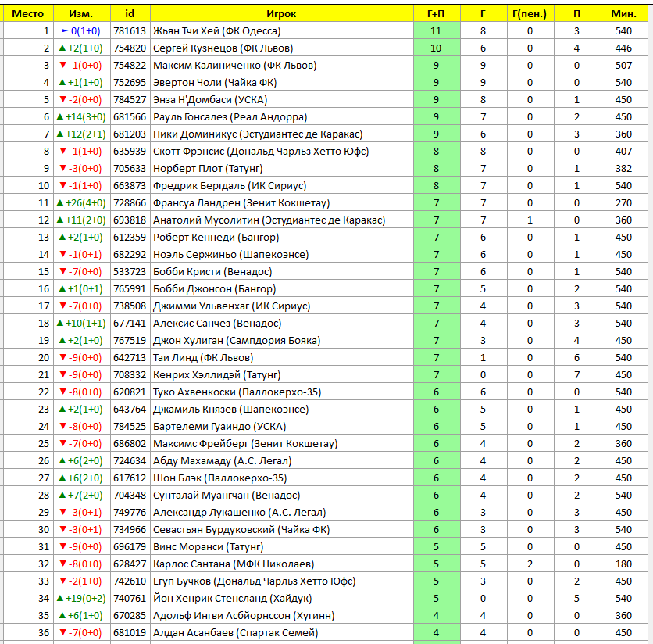
Task: Click the Мин. column header
Action: point(623,14)
